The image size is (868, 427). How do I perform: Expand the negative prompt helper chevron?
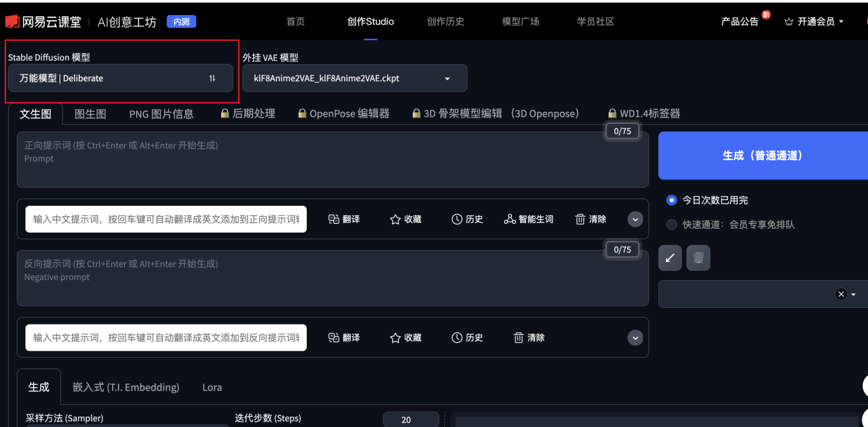pos(635,337)
